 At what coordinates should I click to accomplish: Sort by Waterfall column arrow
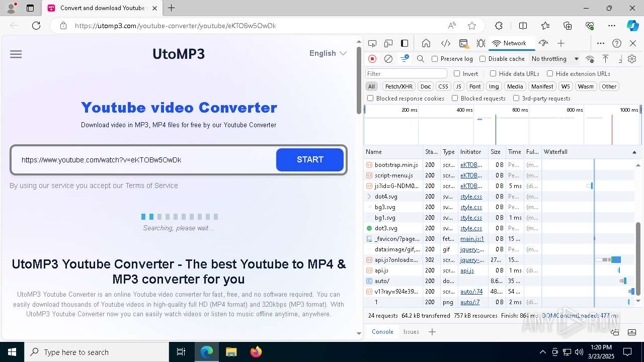click(634, 152)
